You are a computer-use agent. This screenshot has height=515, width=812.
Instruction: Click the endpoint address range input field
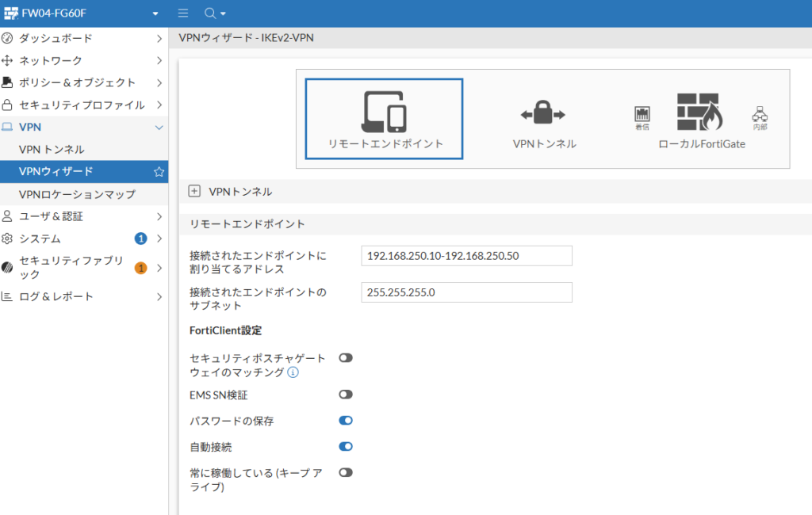(x=466, y=256)
